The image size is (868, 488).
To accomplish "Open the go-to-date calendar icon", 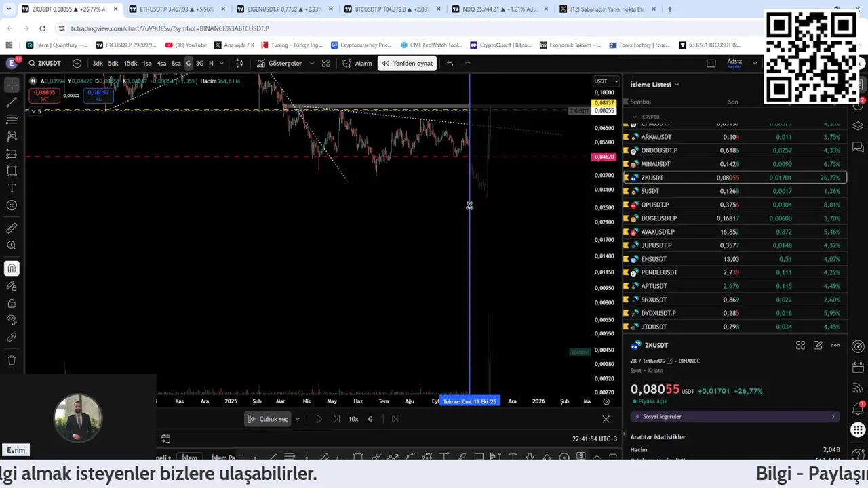I will click(x=165, y=439).
